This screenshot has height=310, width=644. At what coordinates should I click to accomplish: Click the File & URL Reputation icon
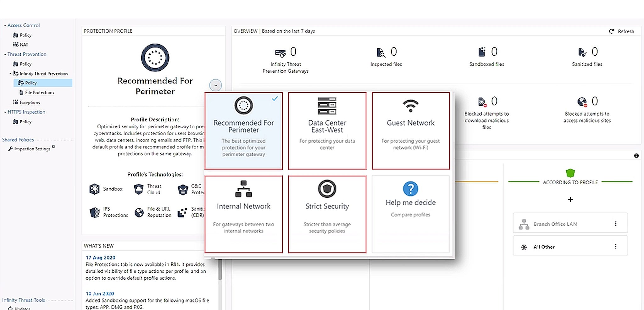coord(139,213)
